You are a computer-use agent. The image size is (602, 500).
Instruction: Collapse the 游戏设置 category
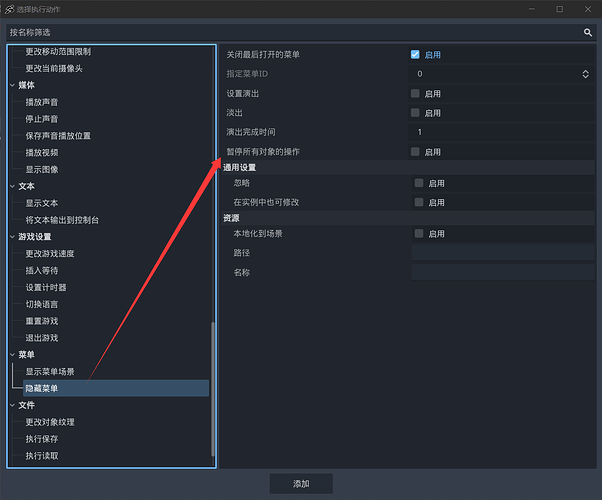point(12,237)
